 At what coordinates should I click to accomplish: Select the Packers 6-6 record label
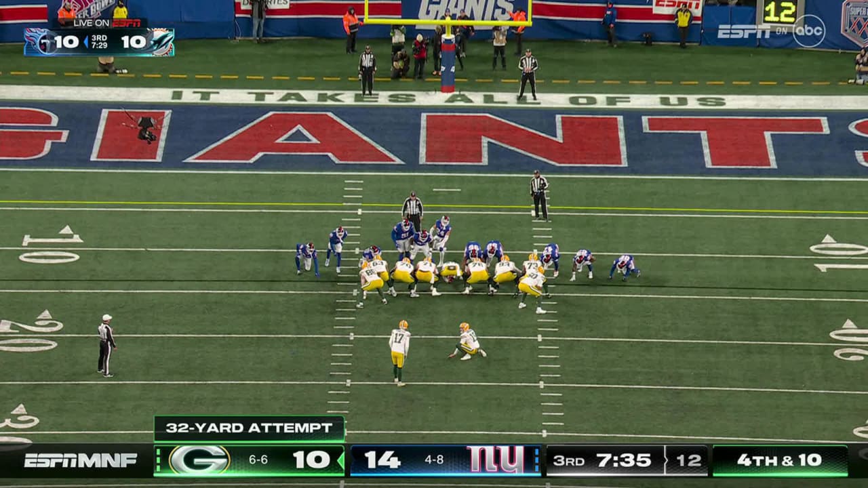tap(259, 459)
